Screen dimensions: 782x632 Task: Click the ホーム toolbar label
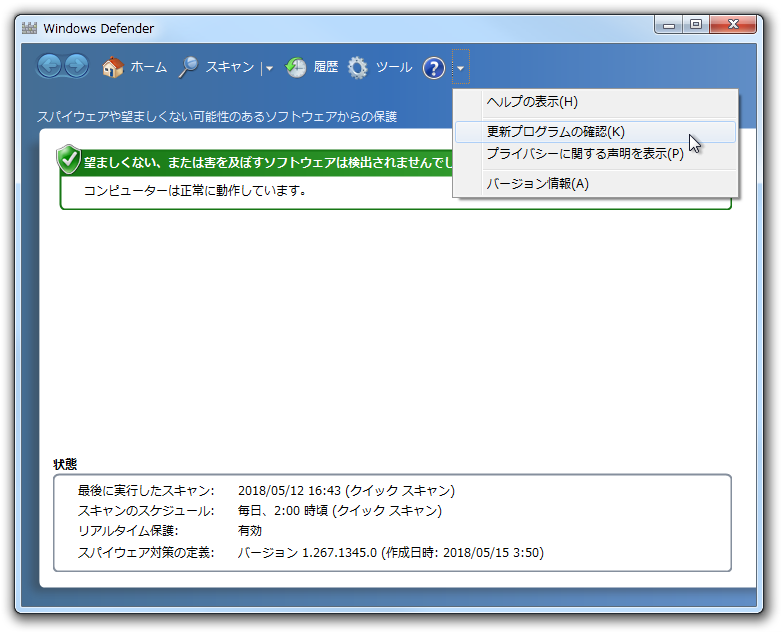coord(149,67)
